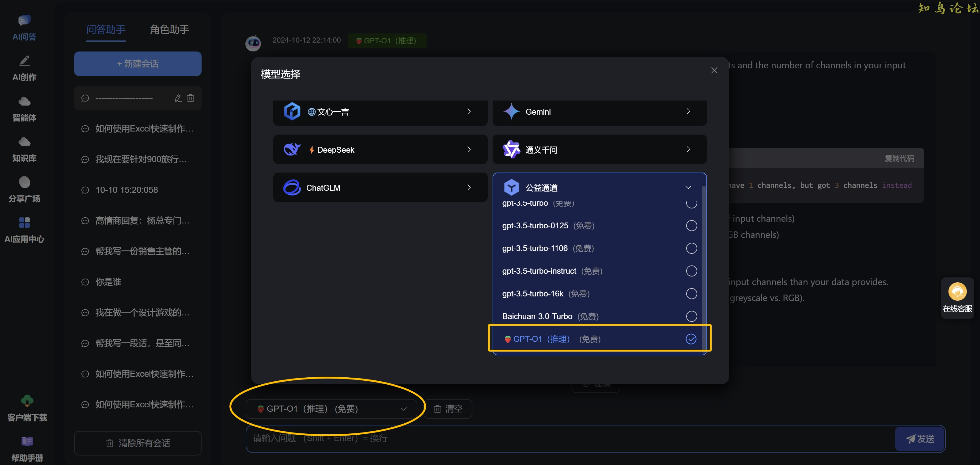Screen dimensions: 980x465
Task: Click the 发送 send button
Action: (x=920, y=439)
